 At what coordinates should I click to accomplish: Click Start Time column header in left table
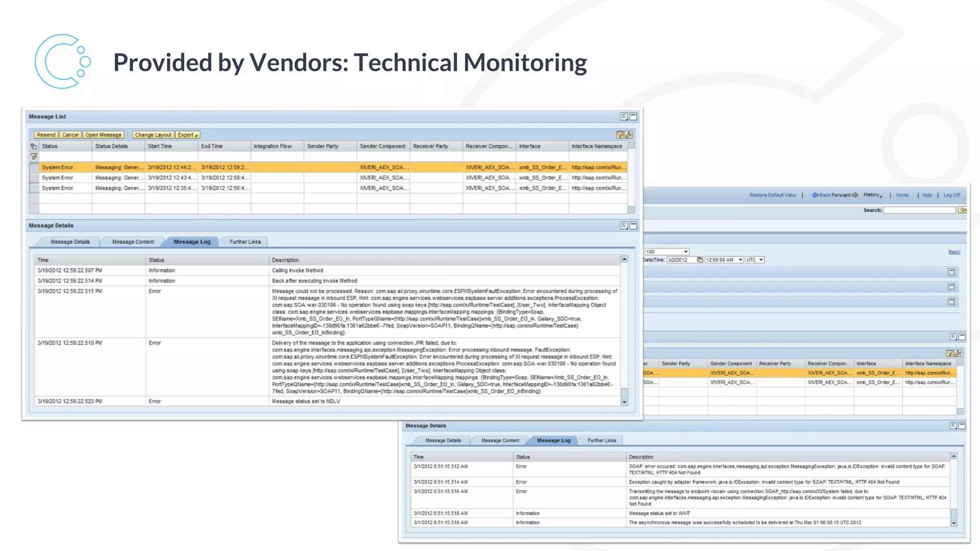[171, 146]
